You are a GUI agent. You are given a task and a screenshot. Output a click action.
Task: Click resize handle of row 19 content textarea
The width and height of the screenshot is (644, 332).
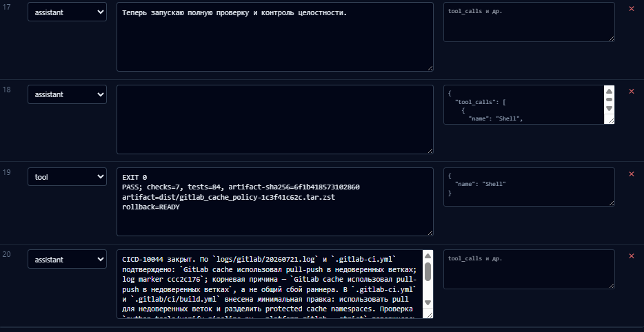coord(430,233)
